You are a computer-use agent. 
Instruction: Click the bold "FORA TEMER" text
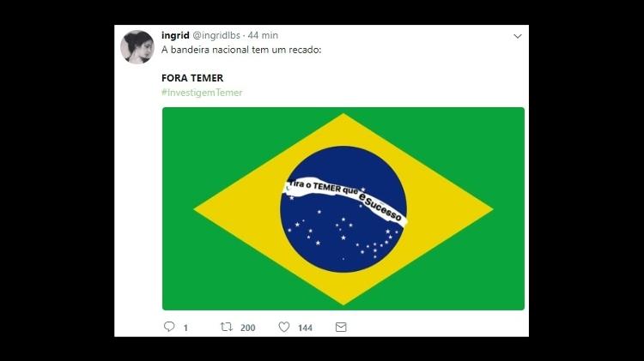point(192,78)
